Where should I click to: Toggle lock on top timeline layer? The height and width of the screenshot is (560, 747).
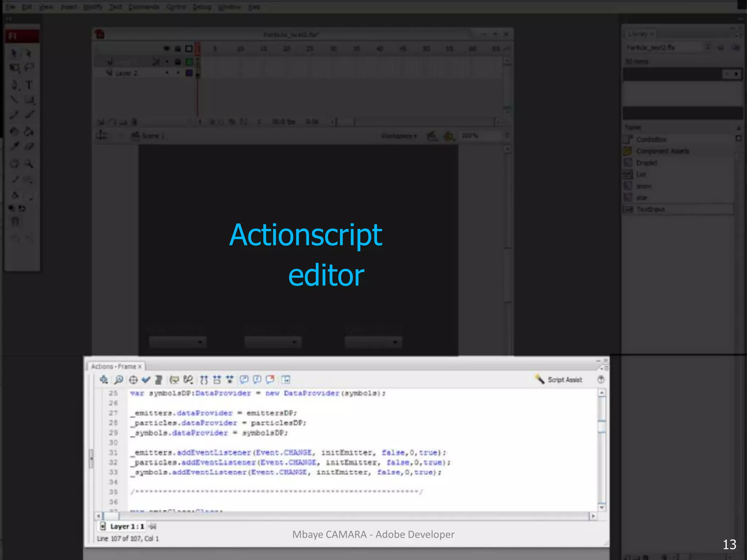(178, 62)
